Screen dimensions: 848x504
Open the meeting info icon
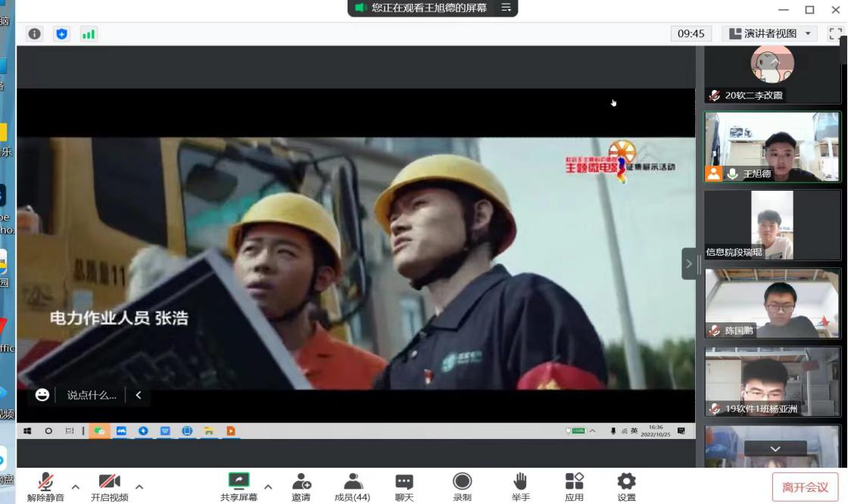tap(35, 34)
